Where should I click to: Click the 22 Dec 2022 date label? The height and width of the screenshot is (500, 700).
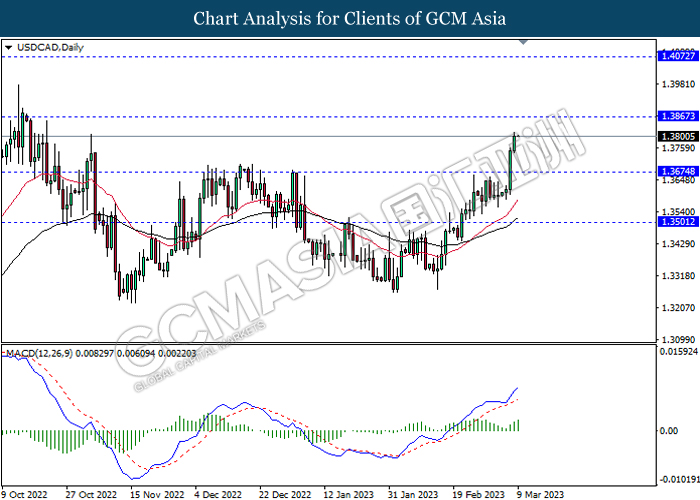285,494
